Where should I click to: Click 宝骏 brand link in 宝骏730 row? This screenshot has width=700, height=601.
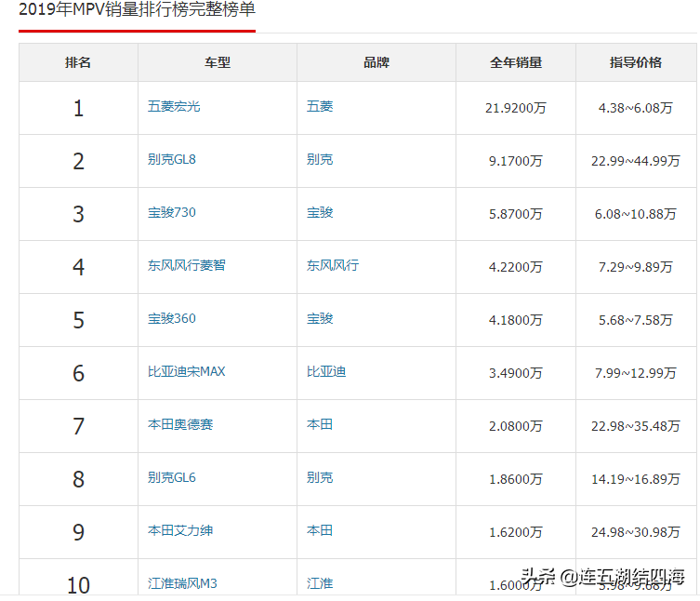[320, 212]
